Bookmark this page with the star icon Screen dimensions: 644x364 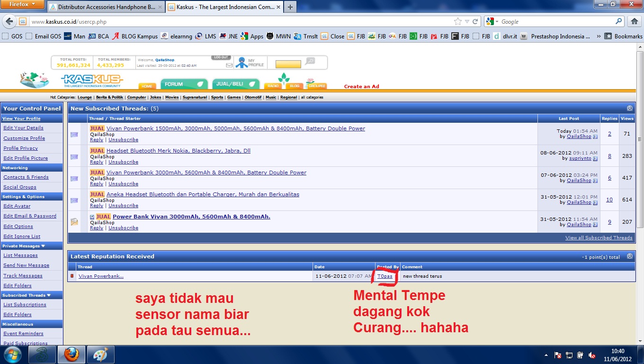pos(457,21)
